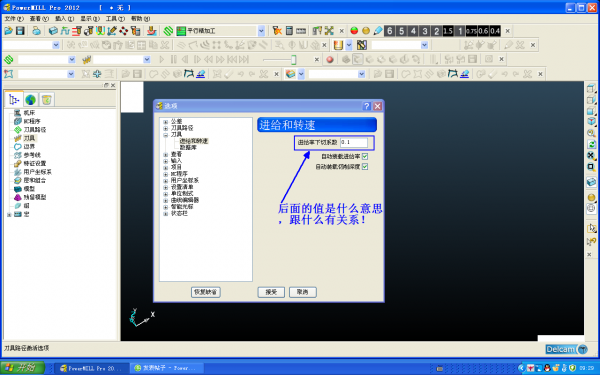Open the 文件 menu in menu bar
The height and width of the screenshot is (375, 600).
[14, 18]
